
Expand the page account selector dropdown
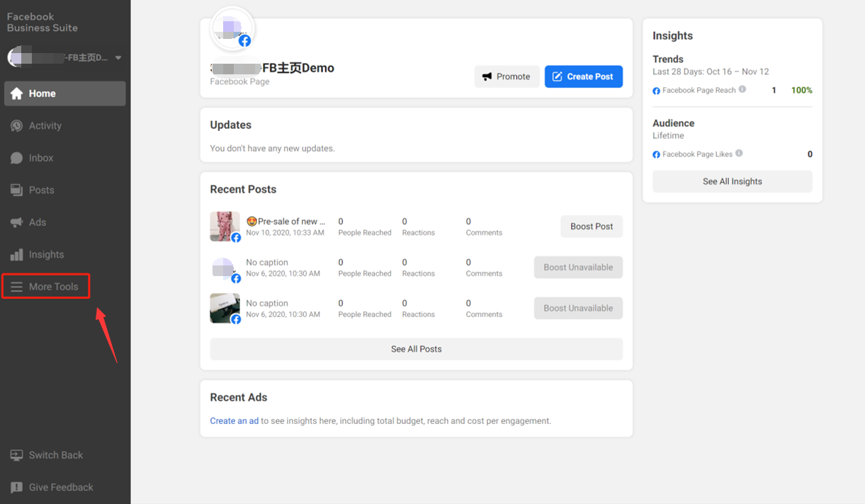tap(118, 58)
